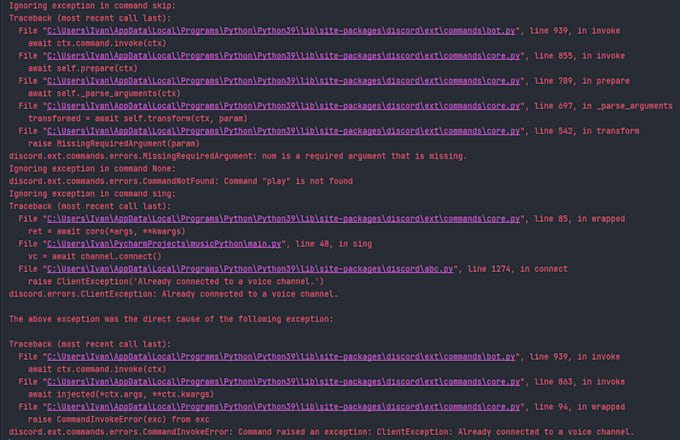Open core.py link at line 855
This screenshot has width=680, height=440.
click(x=283, y=56)
